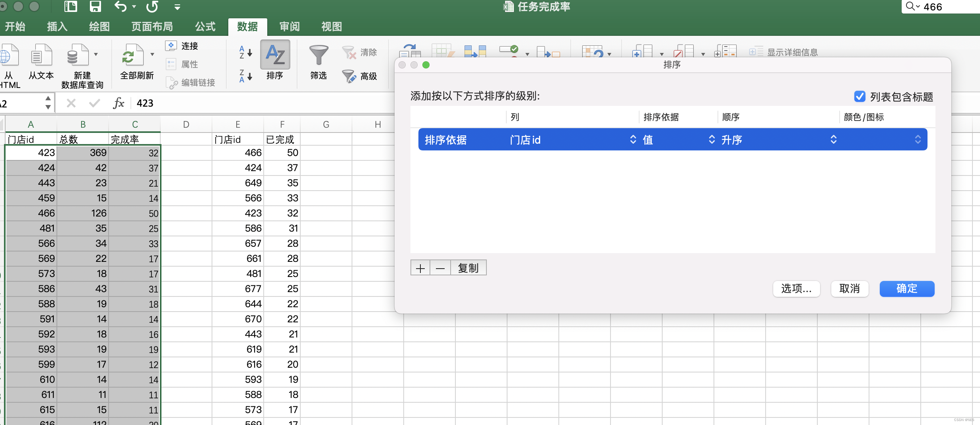Click 显示详细信息 show detail item
Image resolution: width=980 pixels, height=425 pixels.
coord(784,52)
